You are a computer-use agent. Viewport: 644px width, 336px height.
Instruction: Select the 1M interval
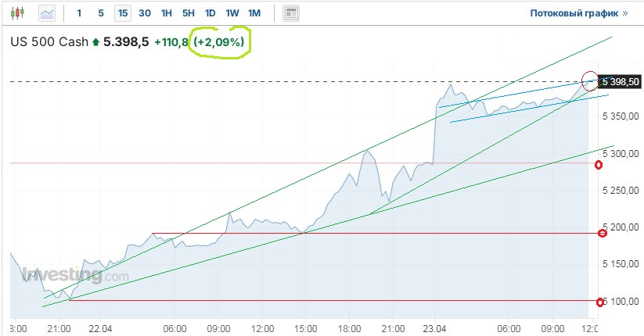point(254,13)
